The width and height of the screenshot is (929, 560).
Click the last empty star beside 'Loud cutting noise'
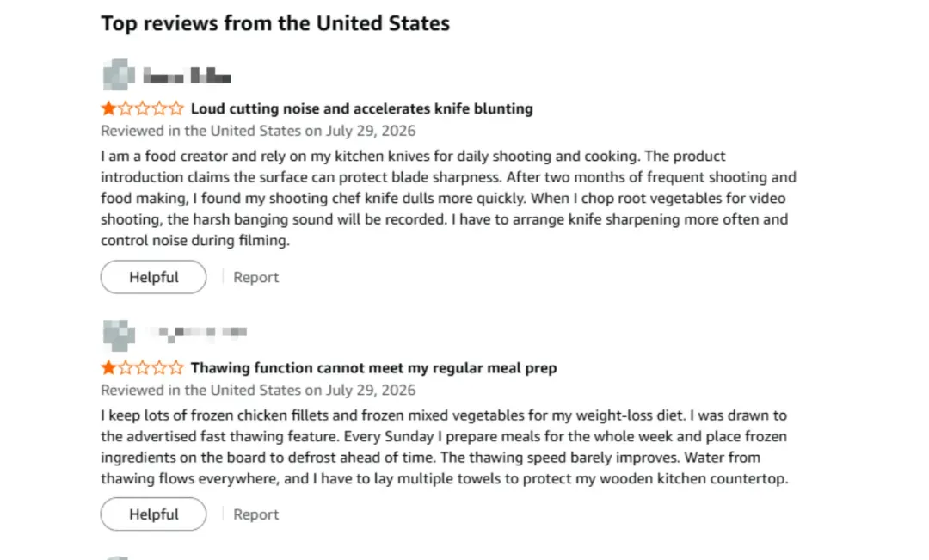[176, 108]
